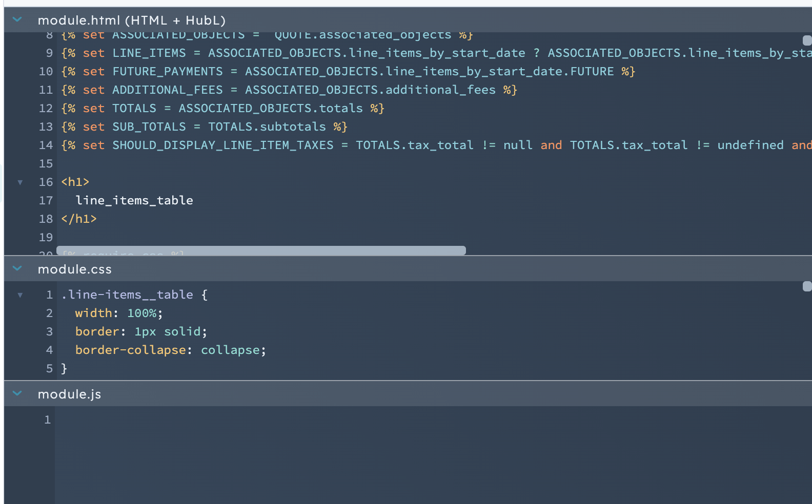Click the module.css header title
This screenshot has width=812, height=504.
coord(75,269)
